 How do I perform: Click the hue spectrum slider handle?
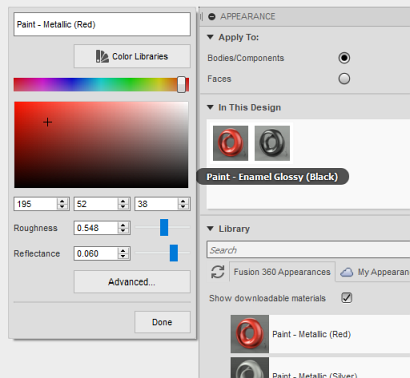[x=181, y=84]
